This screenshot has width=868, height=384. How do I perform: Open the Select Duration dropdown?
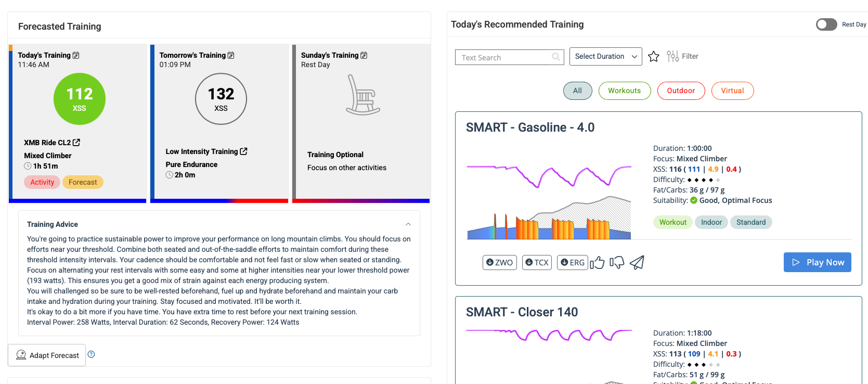605,56
